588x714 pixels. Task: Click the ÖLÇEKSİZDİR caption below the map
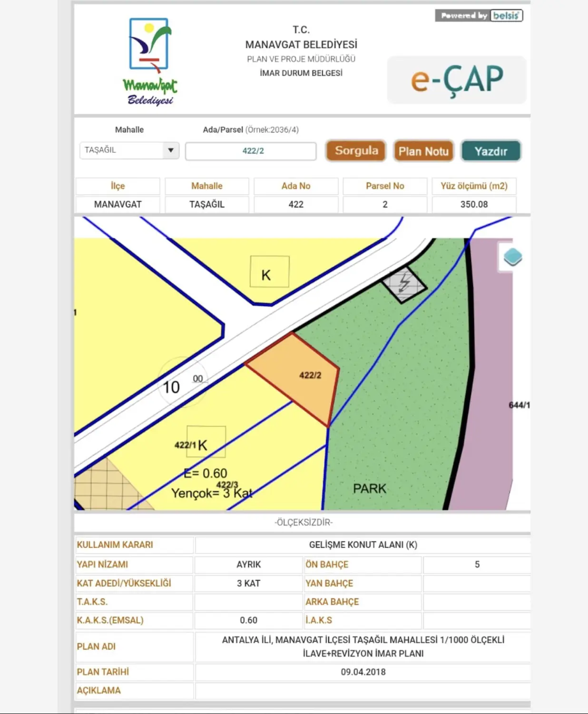click(x=304, y=522)
